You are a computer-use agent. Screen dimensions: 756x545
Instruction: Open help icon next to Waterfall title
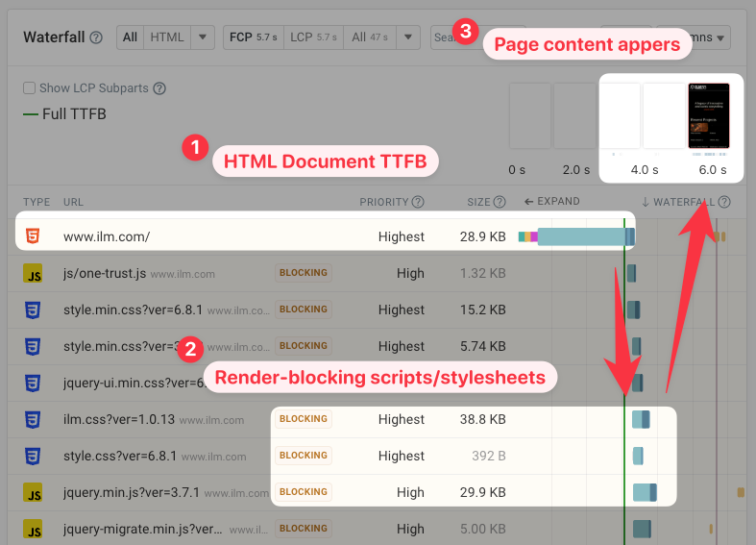[96, 37]
